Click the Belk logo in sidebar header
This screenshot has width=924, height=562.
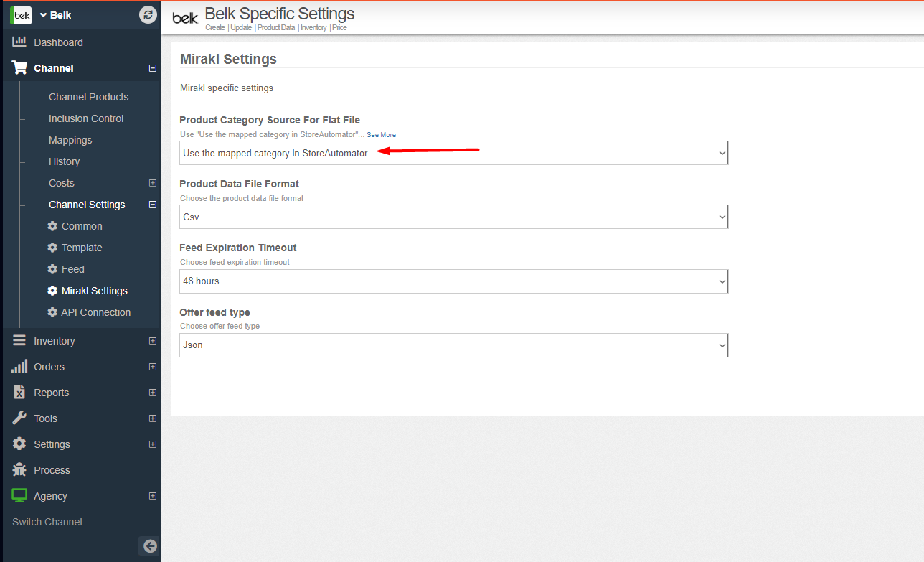(x=22, y=15)
